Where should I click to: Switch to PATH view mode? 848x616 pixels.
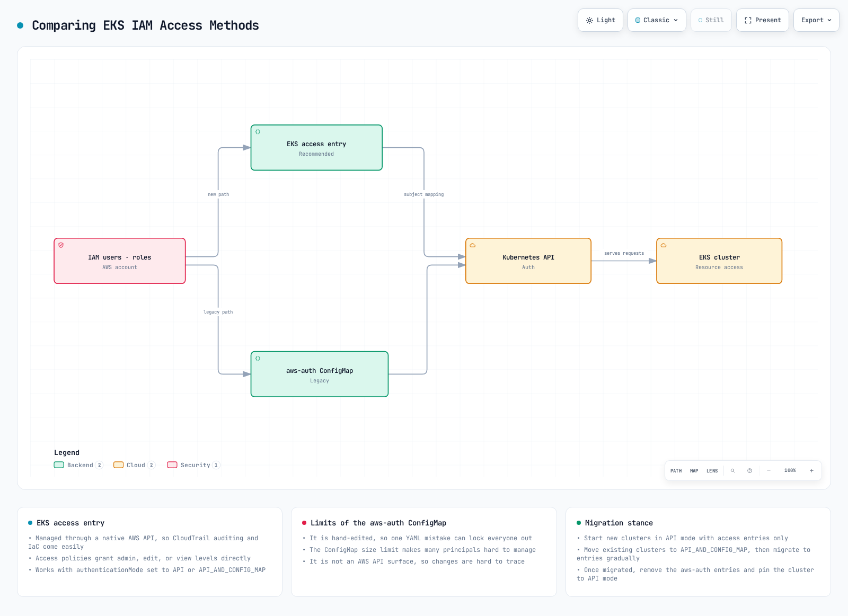676,471
